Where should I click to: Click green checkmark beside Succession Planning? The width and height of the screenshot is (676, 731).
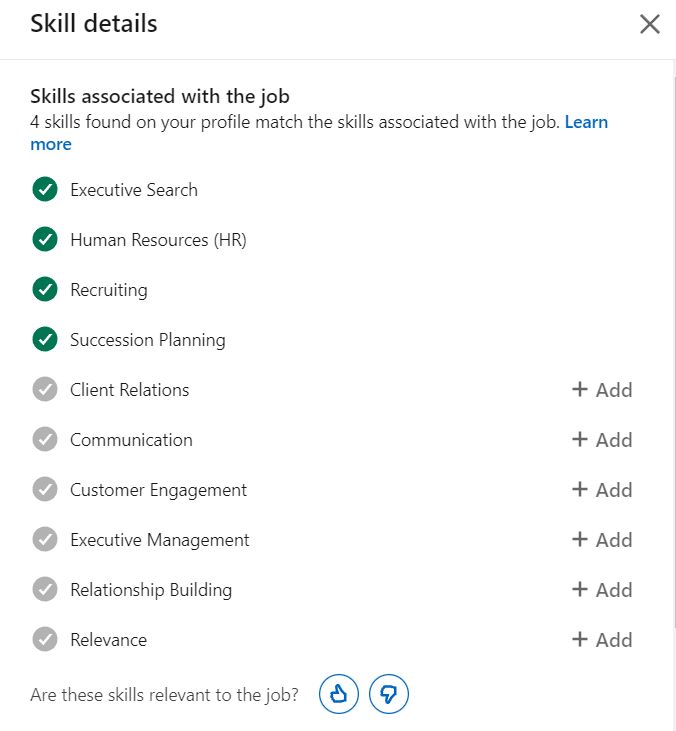click(45, 340)
